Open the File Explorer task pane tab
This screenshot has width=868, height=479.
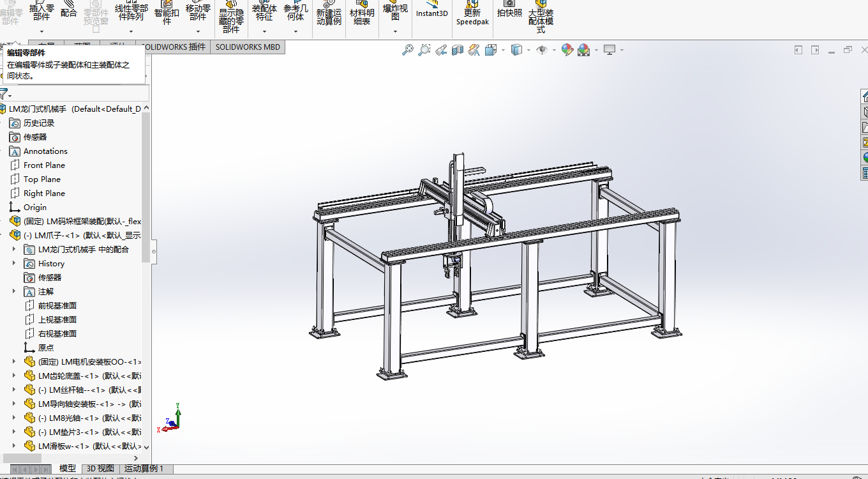click(x=865, y=127)
